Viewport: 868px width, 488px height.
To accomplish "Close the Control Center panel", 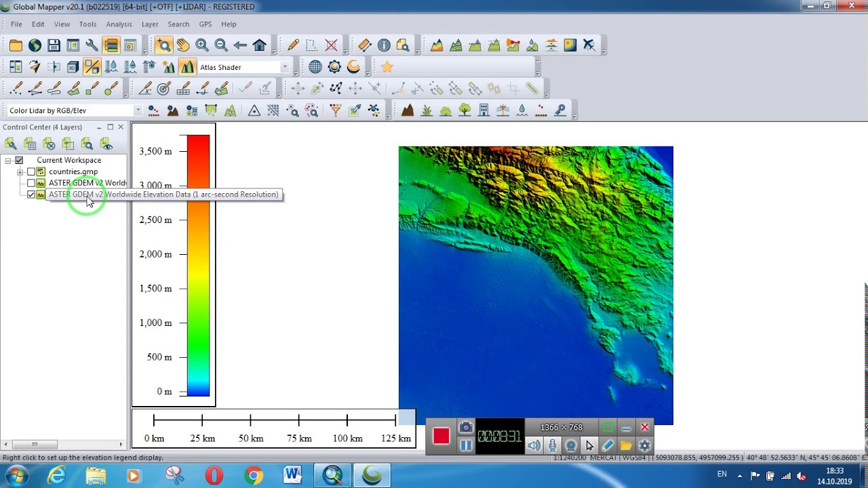I will (x=121, y=127).
